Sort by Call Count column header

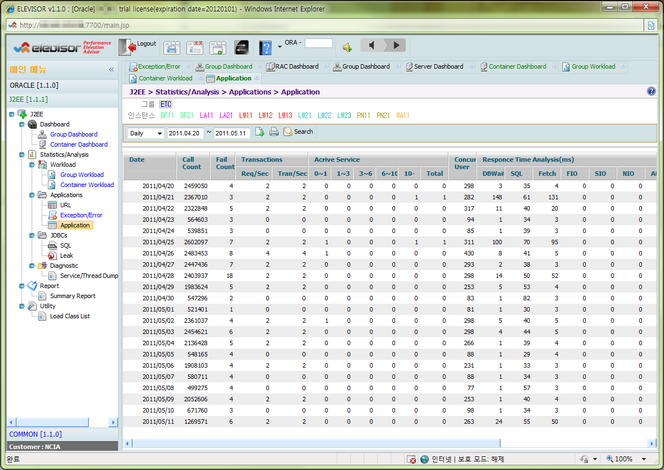click(193, 166)
